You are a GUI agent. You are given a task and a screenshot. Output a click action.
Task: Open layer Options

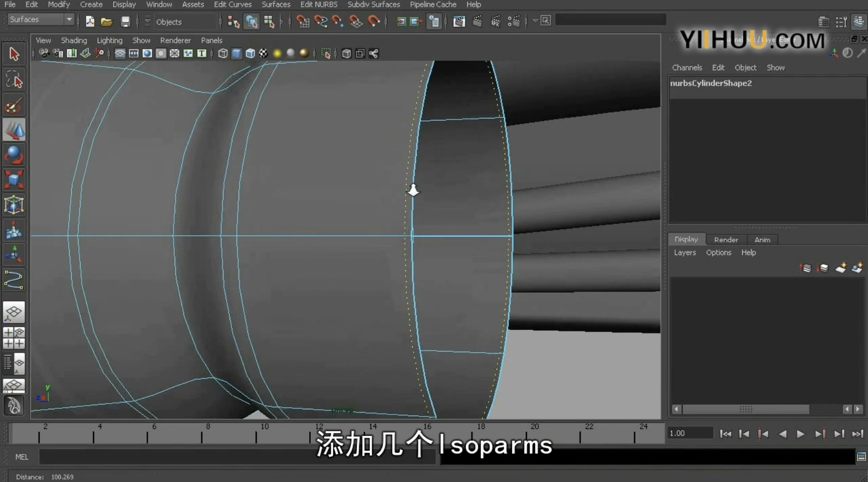click(x=718, y=252)
